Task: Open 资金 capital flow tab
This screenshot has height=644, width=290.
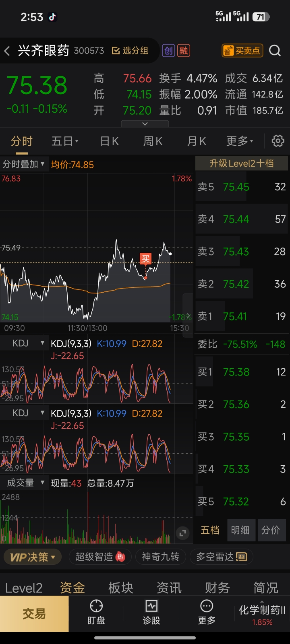Action: coord(72,588)
